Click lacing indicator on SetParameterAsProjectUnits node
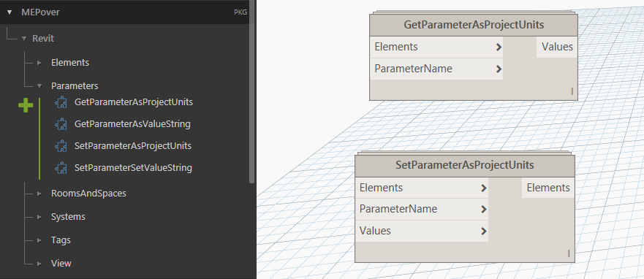 point(569,253)
